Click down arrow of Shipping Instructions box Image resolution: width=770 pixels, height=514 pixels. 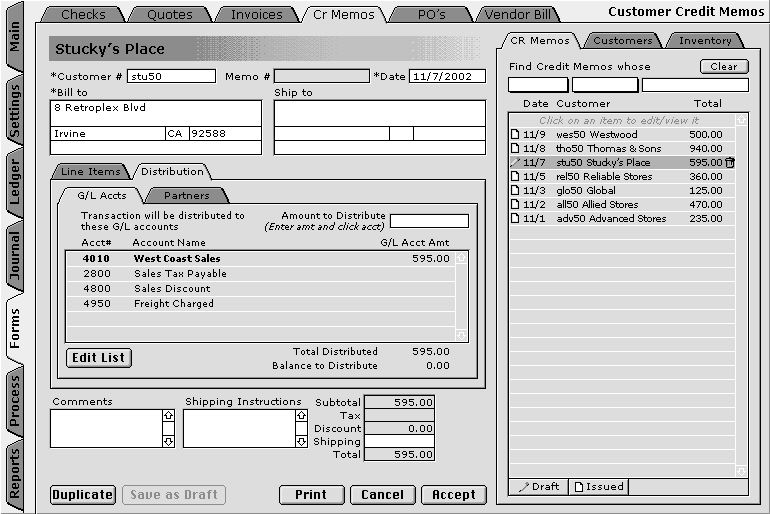(302, 441)
